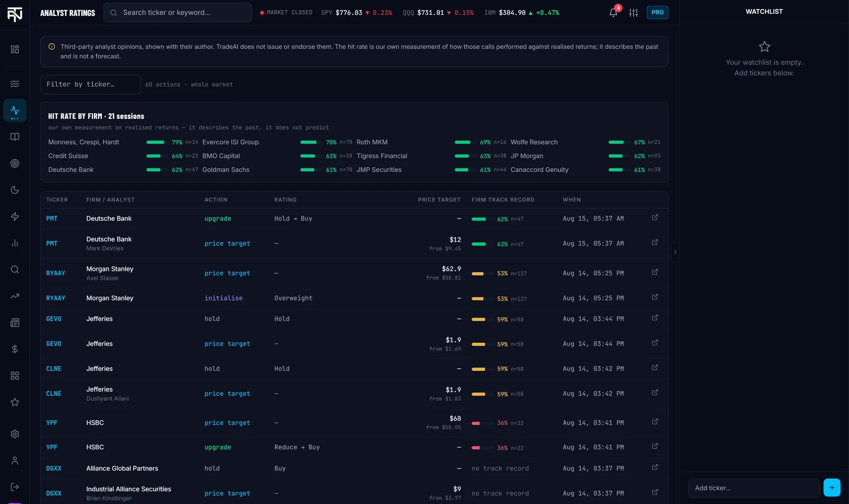This screenshot has width=849, height=504.
Task: Click the TradeAI logo in the sidebar
Action: (x=15, y=14)
